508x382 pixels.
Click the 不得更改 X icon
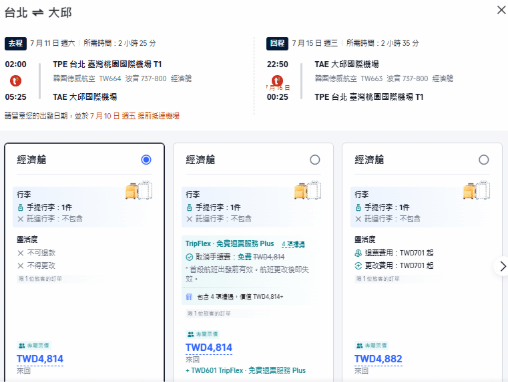[x=20, y=266]
